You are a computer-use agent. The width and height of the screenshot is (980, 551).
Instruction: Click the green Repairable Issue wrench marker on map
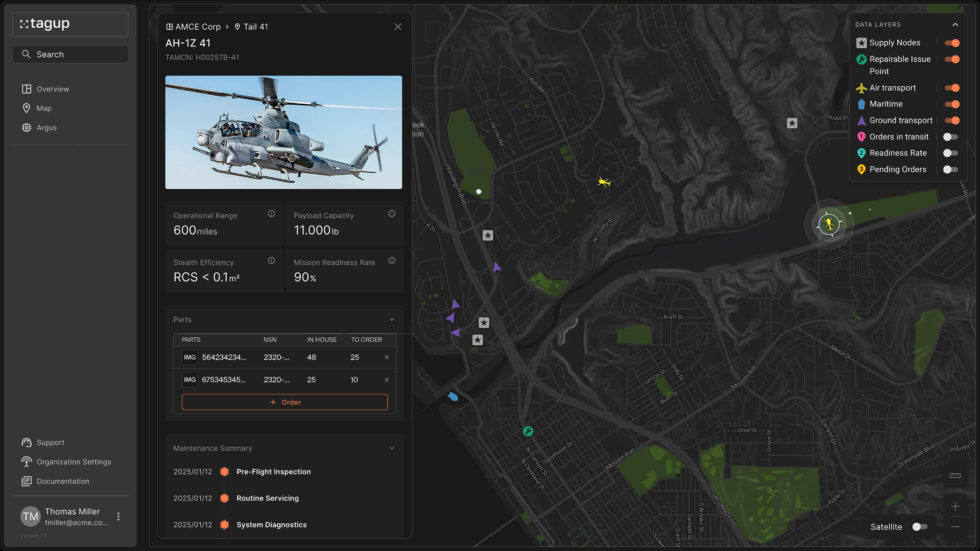click(x=527, y=431)
